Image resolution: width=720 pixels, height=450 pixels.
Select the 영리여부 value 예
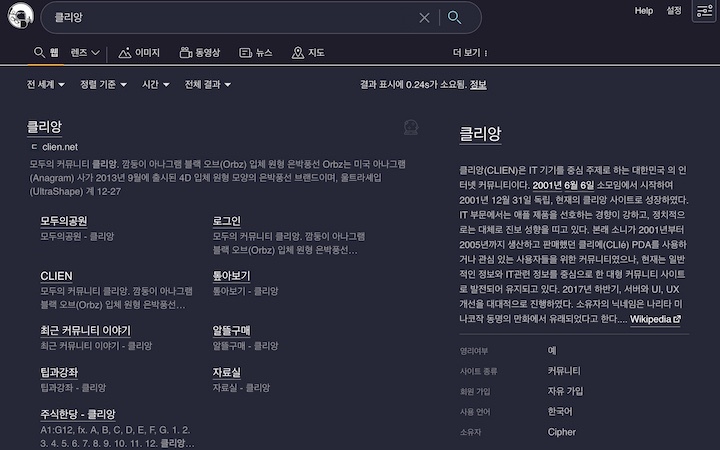(x=552, y=350)
